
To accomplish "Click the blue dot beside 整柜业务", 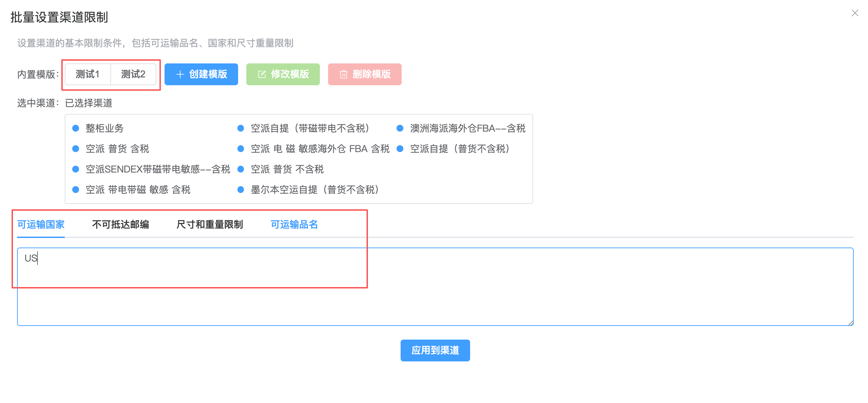I will click(76, 128).
